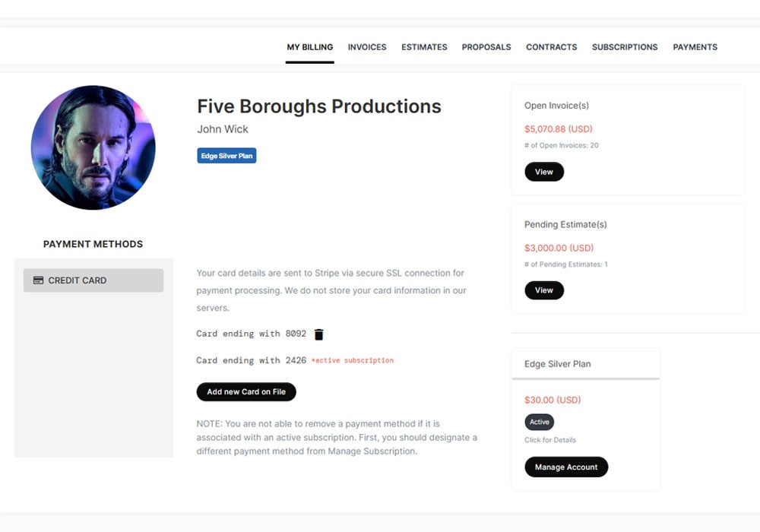Open the John Wick profile picture
Screen dimensions: 760x532
(93, 147)
